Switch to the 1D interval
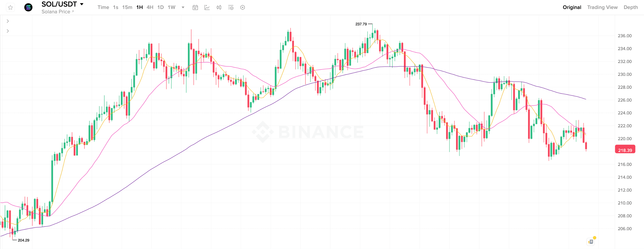The image size is (644, 249). [161, 7]
